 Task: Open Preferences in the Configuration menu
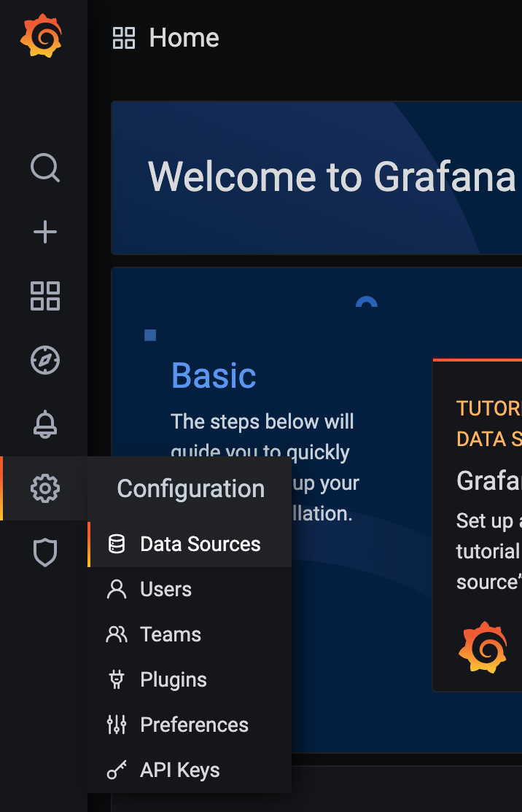[190, 725]
